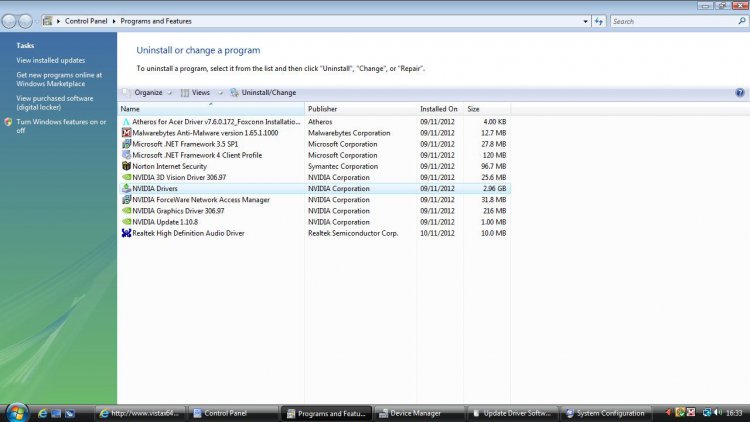This screenshot has width=750, height=422.
Task: Click the NVIDIA Update 1.10.8 icon
Action: click(126, 222)
